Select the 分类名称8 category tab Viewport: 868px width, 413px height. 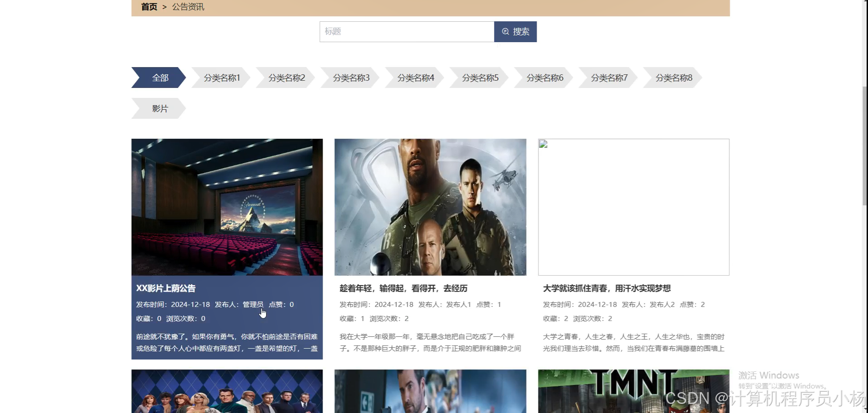(673, 78)
